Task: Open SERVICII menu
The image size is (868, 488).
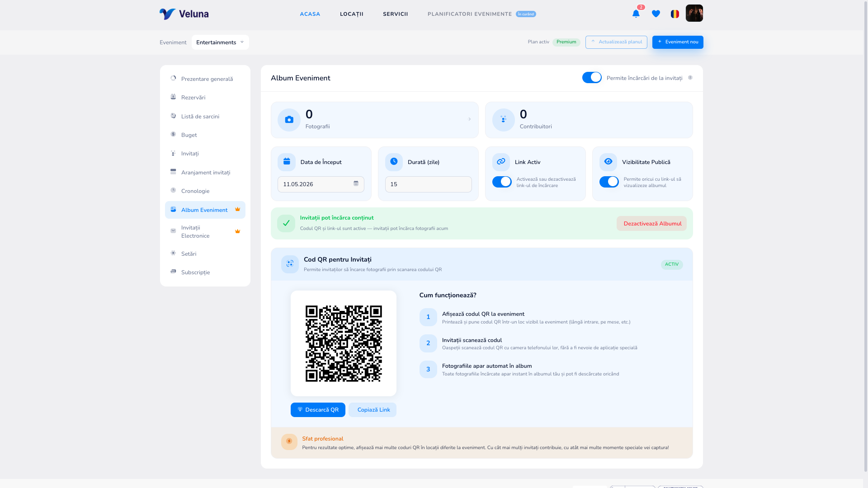Action: (396, 14)
